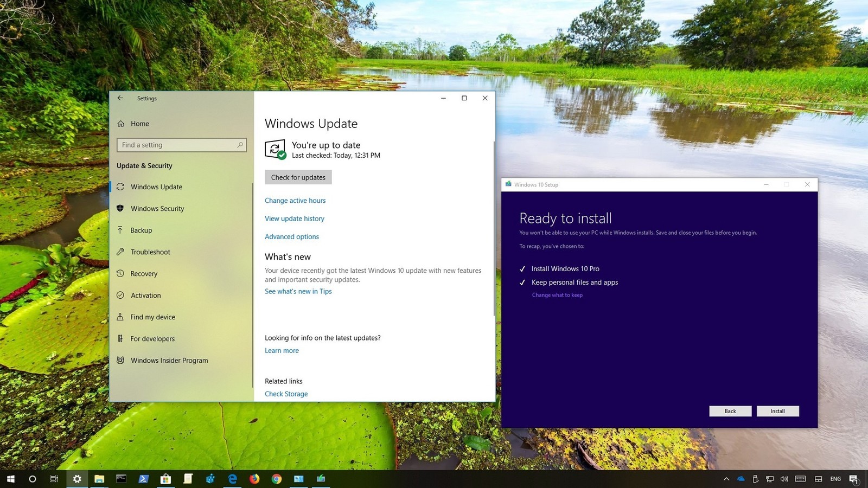
Task: Click the Check for updates button
Action: click(298, 177)
